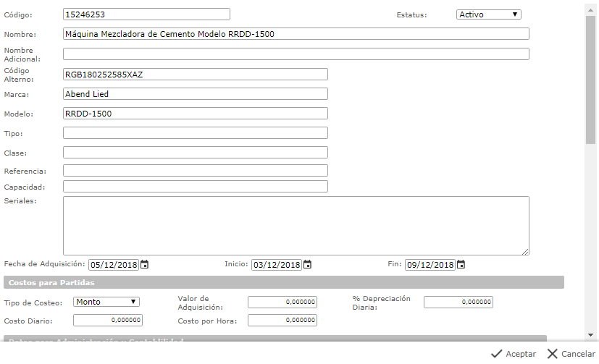Click the Cancelar X icon
This screenshot has width=599, height=364.
[x=552, y=354]
